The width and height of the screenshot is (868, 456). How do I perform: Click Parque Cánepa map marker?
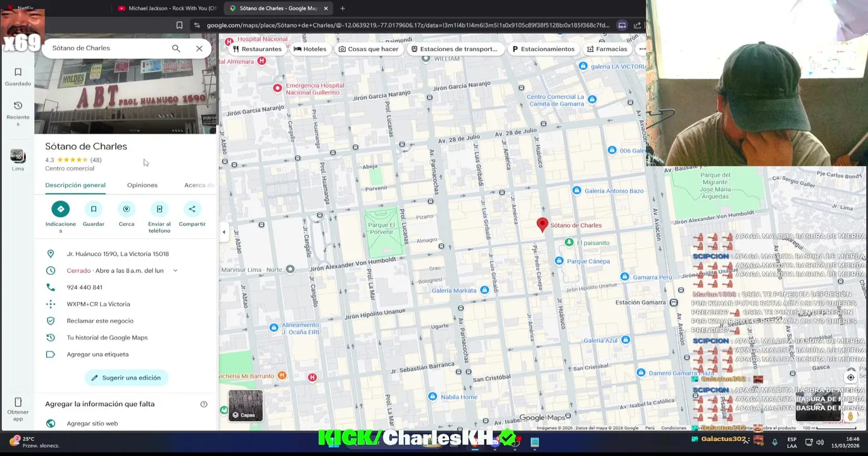558,261
